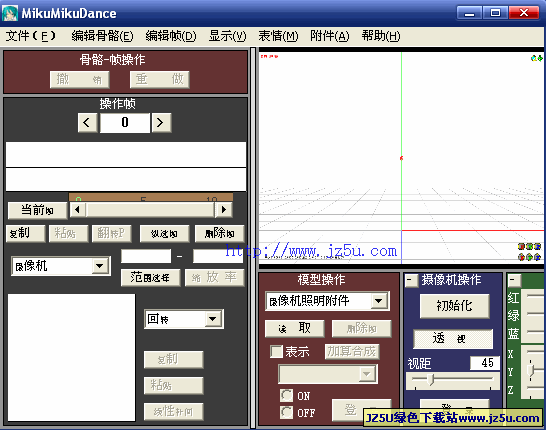The image size is (546, 430).
Task: Click the 粘贴 button above 线性补间
Action: coord(173,385)
